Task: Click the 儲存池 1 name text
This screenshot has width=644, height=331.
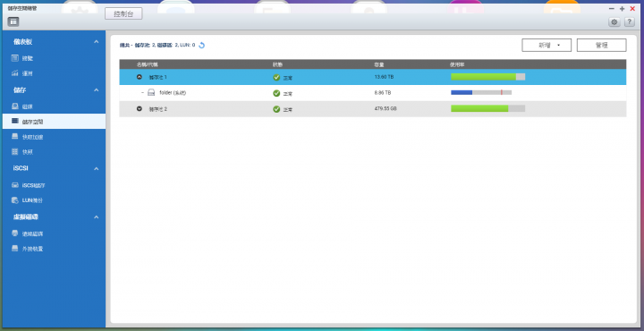Action: tap(157, 77)
